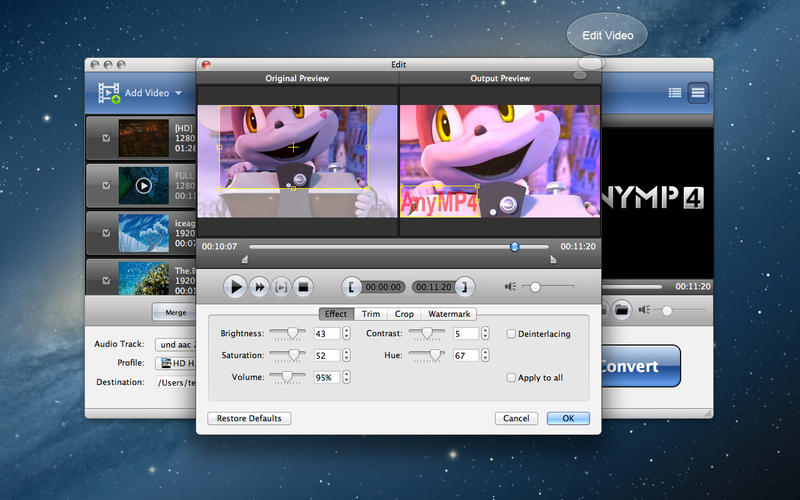Mute audio using the speaker icon
Viewport: 800px width, 500px height.
coord(511,287)
